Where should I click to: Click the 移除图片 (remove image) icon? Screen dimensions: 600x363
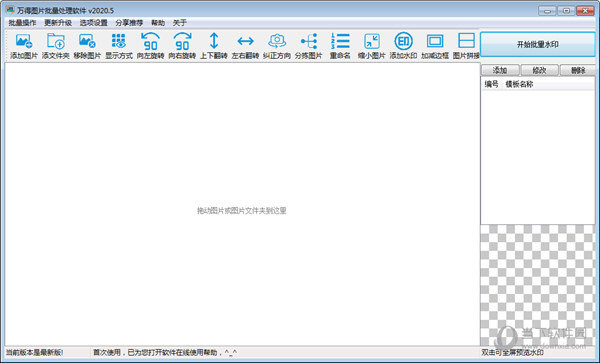87,46
